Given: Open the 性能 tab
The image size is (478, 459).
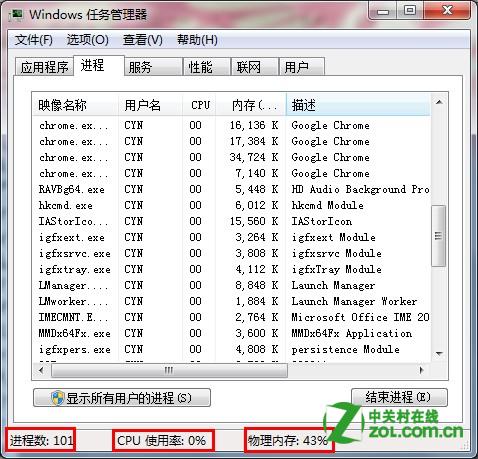Looking at the screenshot, I should pos(207,67).
